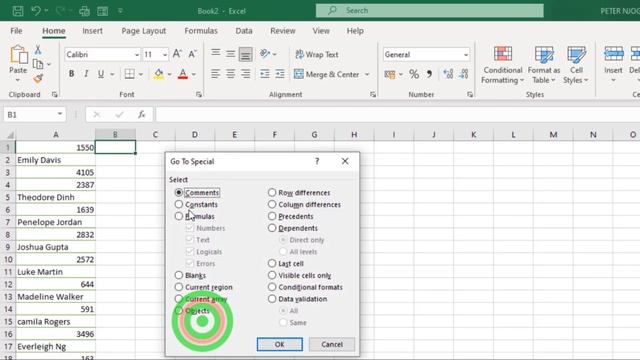
Task: Switch to the Review tab
Action: pos(282,31)
